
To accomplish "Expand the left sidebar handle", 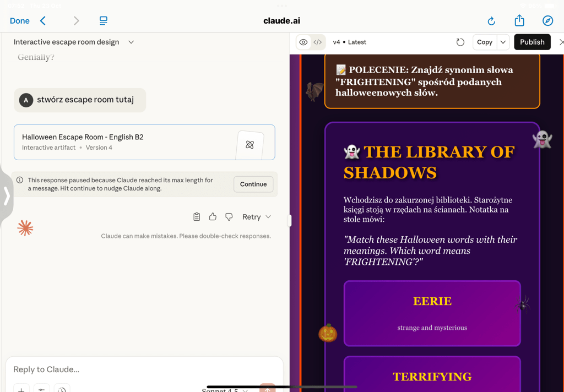I will 7,196.
